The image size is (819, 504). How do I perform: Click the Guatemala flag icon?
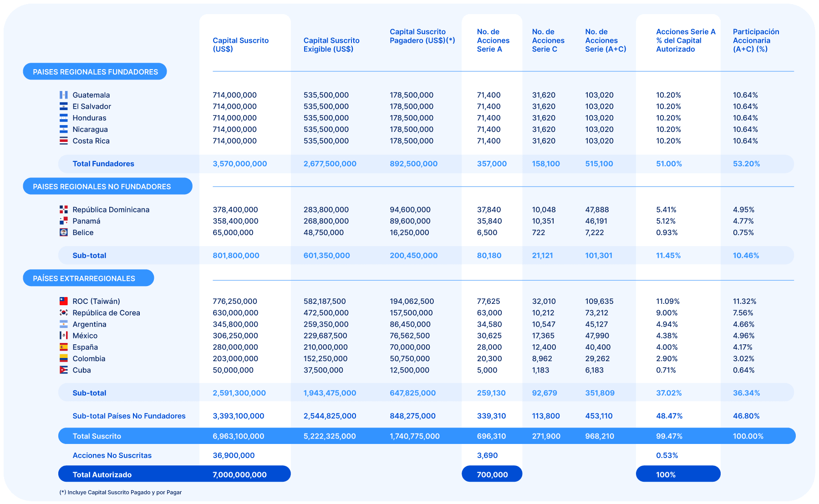(x=63, y=95)
